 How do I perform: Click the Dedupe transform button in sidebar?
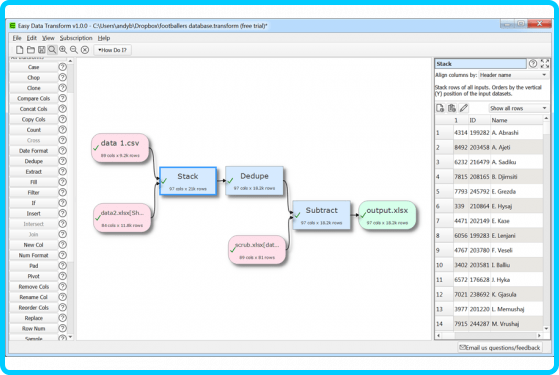click(x=34, y=161)
